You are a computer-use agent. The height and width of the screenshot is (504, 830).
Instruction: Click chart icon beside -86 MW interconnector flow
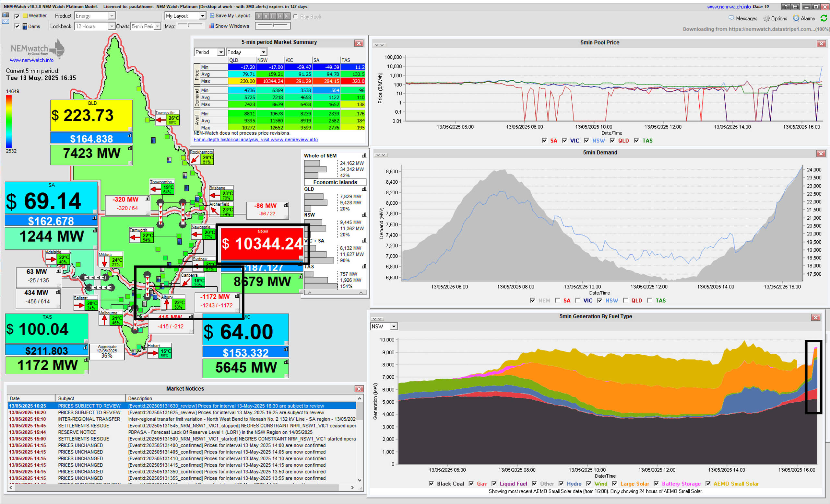click(x=286, y=205)
